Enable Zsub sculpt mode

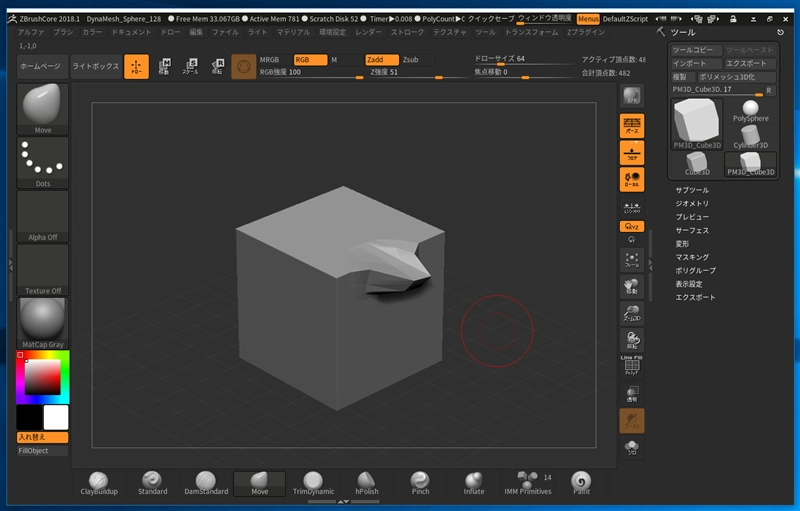[x=417, y=60]
